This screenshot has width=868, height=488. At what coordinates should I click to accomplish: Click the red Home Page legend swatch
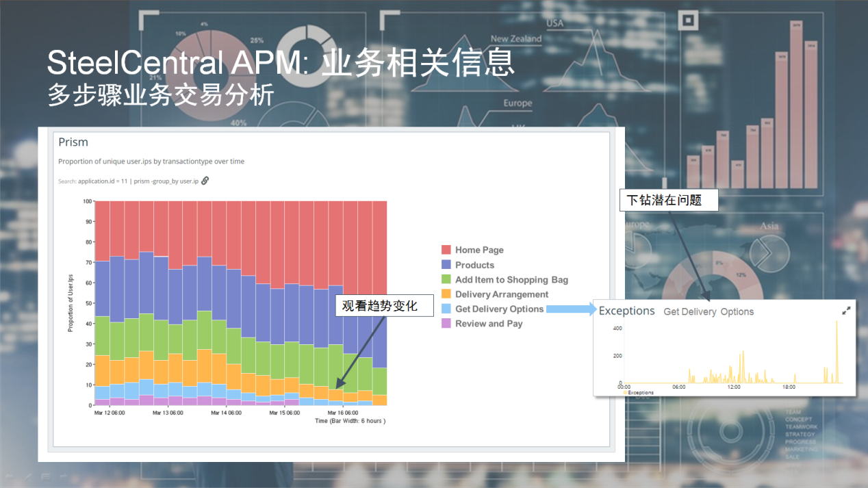(x=446, y=250)
